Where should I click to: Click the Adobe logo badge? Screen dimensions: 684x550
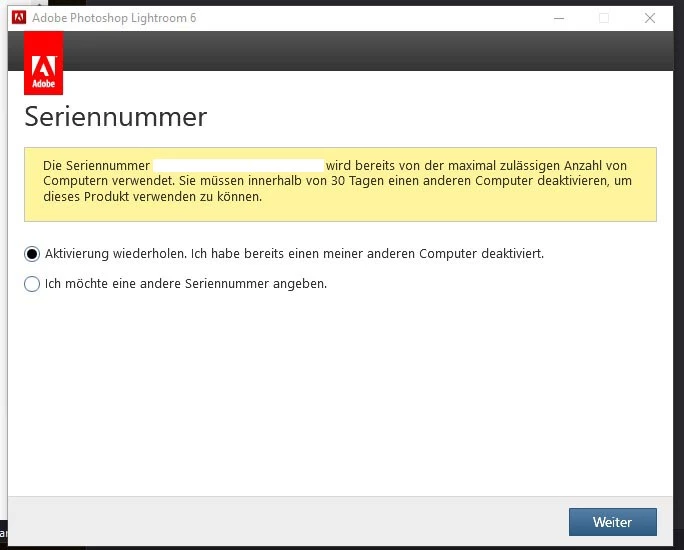pyautogui.click(x=44, y=63)
